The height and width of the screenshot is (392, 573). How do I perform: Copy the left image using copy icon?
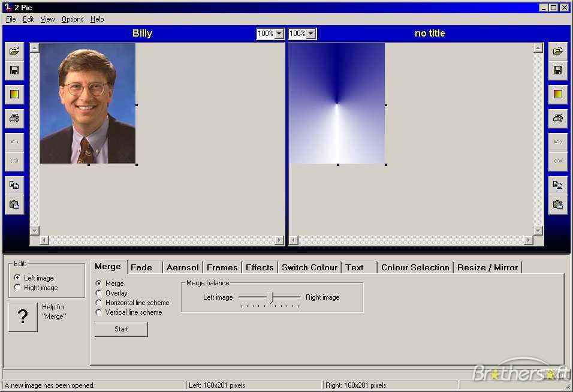tap(14, 185)
